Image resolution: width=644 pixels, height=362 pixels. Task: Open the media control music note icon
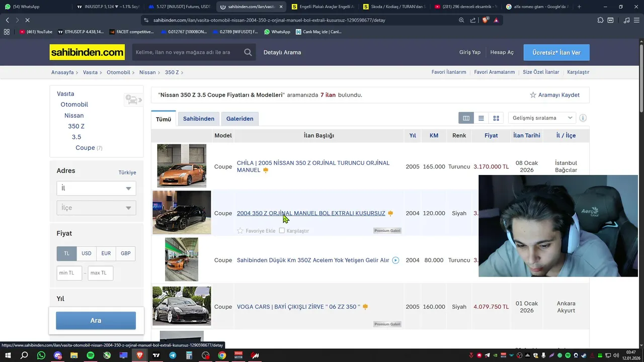(626, 20)
